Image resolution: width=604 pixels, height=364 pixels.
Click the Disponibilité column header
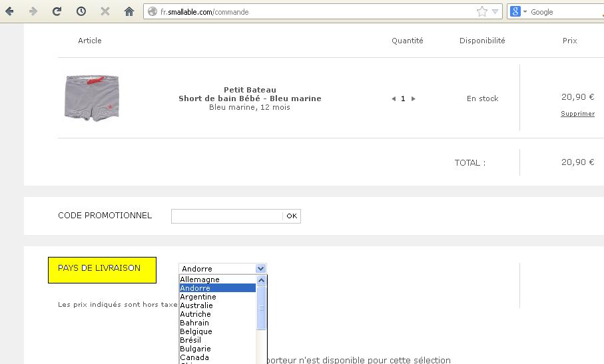pyautogui.click(x=482, y=41)
